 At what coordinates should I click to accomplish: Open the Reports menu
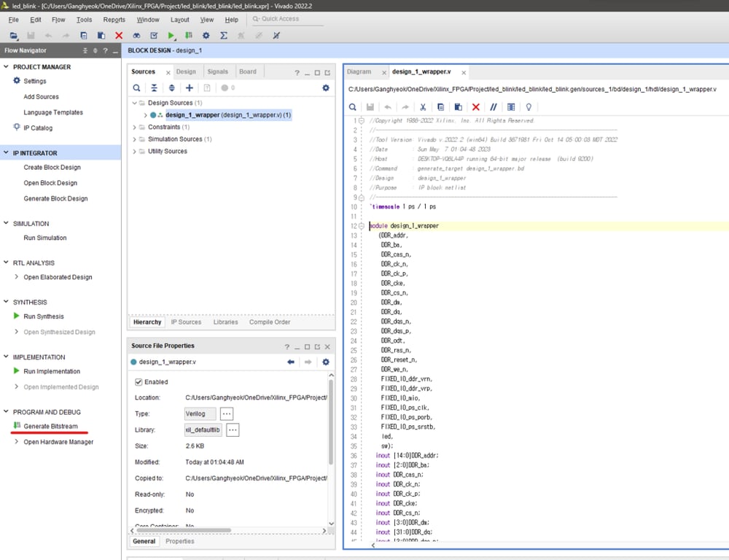pyautogui.click(x=114, y=20)
